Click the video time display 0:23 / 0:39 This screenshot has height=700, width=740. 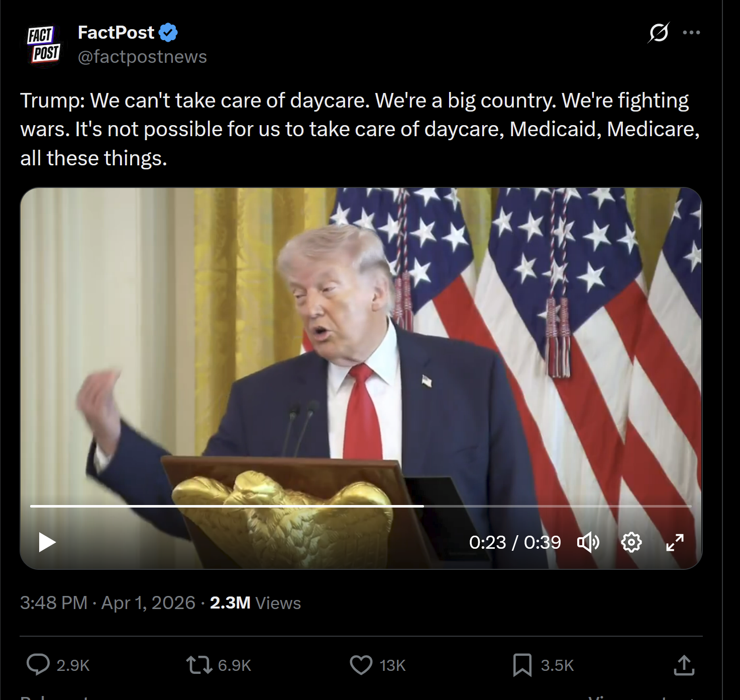(515, 542)
